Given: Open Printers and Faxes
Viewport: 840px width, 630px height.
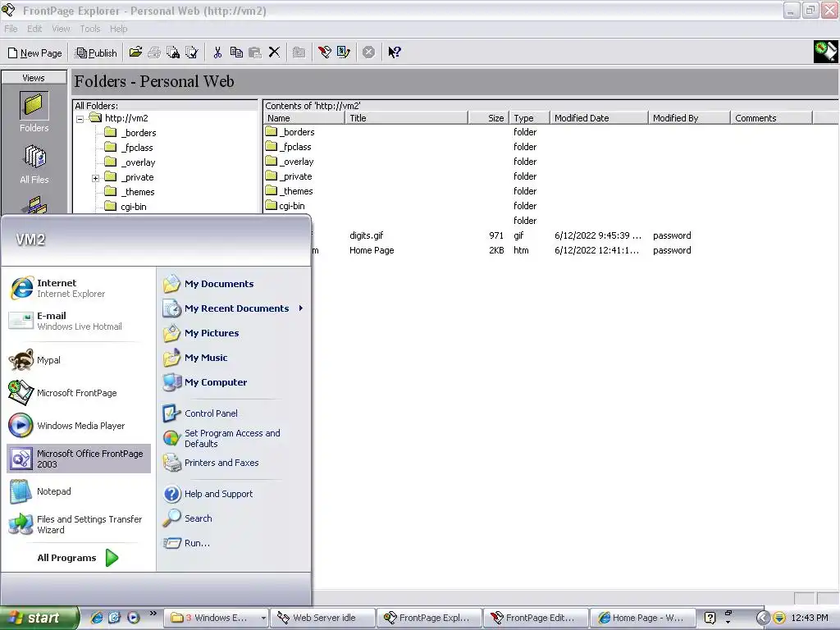Looking at the screenshot, I should click(x=234, y=463).
